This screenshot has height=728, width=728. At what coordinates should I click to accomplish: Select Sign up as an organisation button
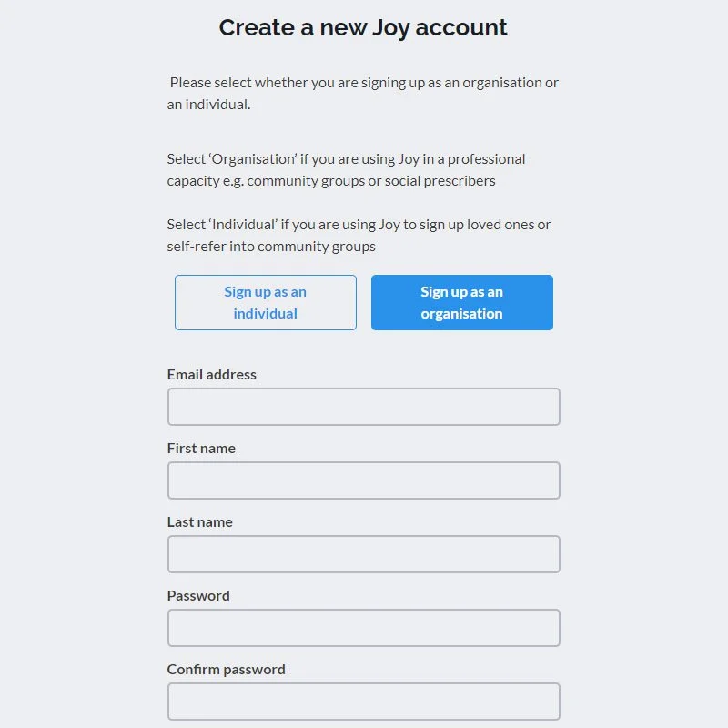[x=462, y=302]
